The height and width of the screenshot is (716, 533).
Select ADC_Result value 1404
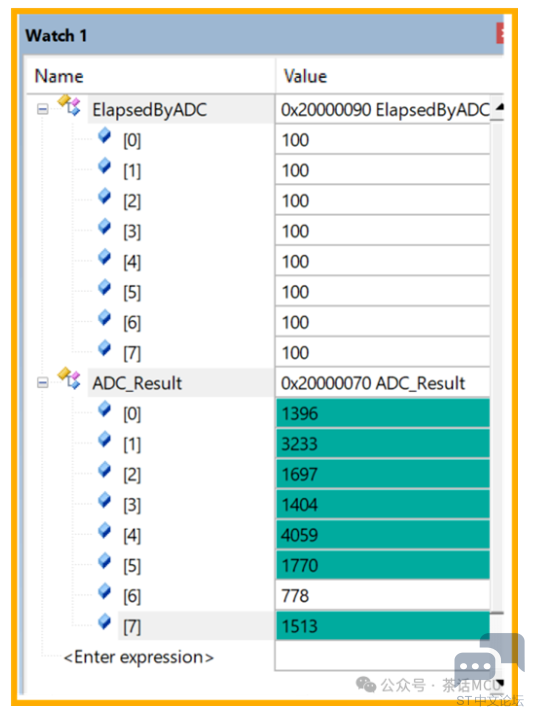383,505
